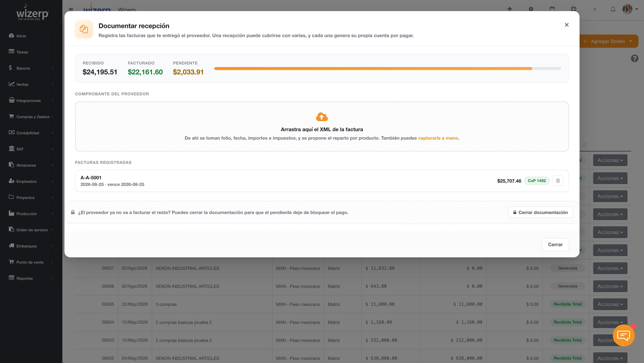The image size is (644, 363).
Task: Click the Contabilidad money icon
Action: [x=12, y=132]
